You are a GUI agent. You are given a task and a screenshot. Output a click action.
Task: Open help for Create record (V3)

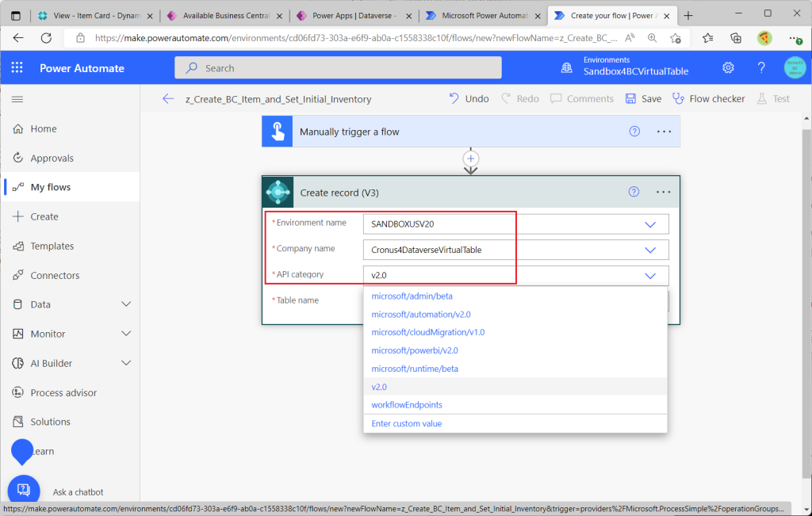tap(634, 192)
